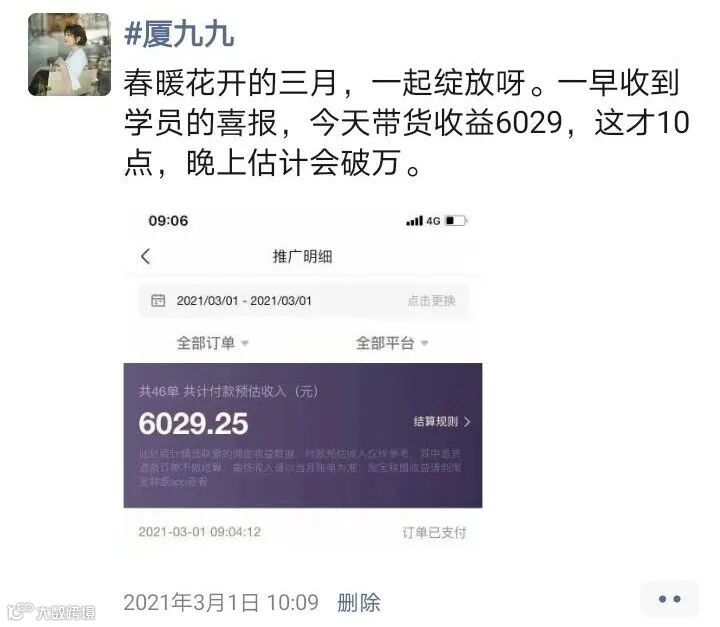Click the chevron after 结算规则
This screenshot has width=720, height=627.
[x=467, y=422]
